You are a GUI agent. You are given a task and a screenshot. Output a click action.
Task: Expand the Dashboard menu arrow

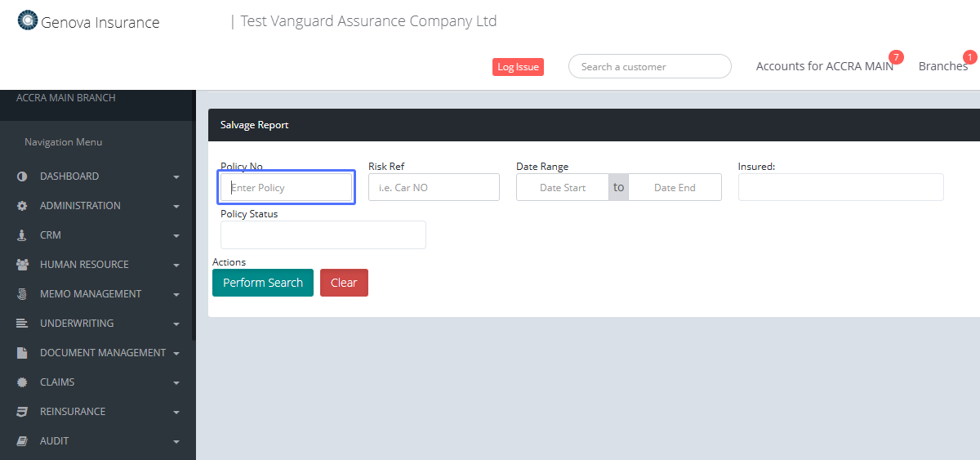pos(176,177)
